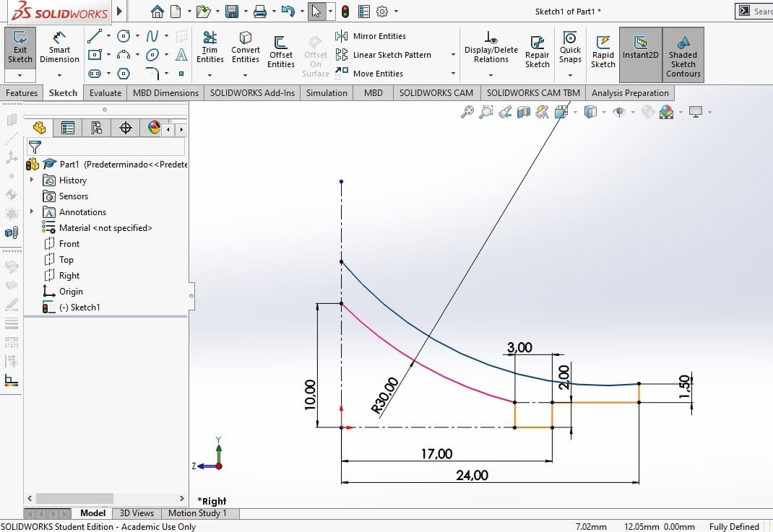Select Sketch1 in the feature tree
The width and height of the screenshot is (773, 532).
click(x=72, y=308)
